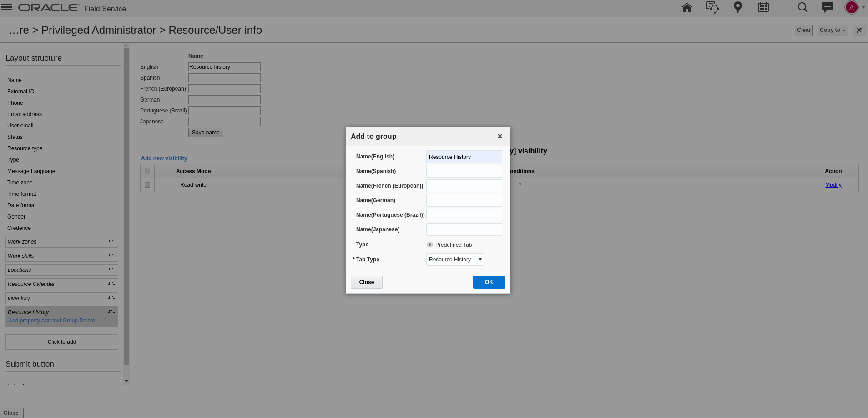Select the map location icon
This screenshot has height=418, width=868.
pos(737,7)
